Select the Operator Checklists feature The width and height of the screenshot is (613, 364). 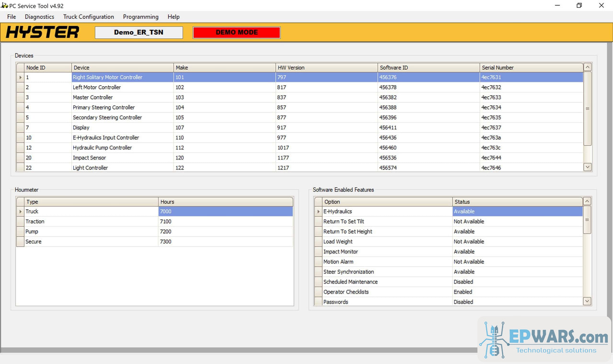click(448, 292)
